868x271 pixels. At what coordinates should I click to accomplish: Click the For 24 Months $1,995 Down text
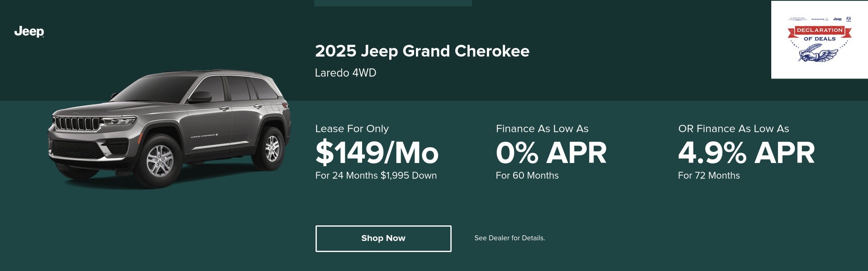click(376, 176)
